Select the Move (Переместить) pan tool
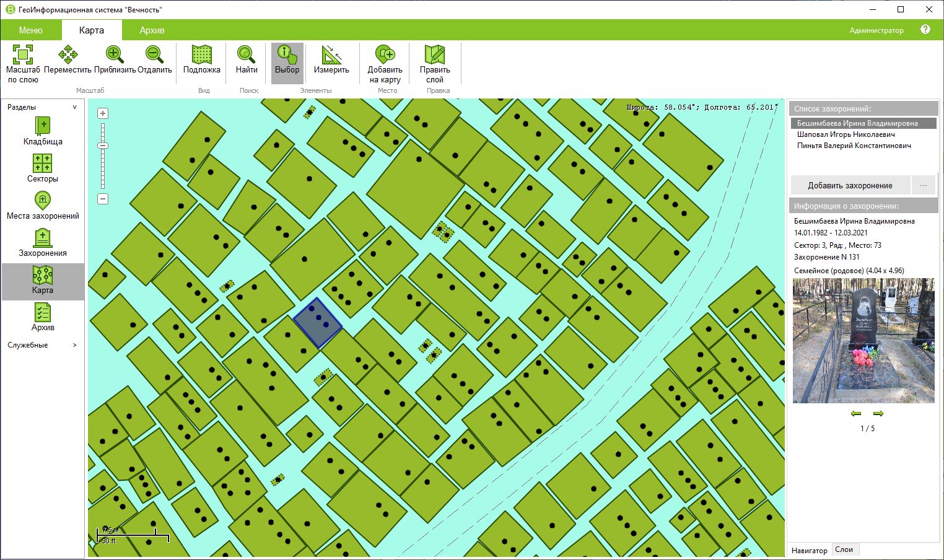 click(68, 55)
